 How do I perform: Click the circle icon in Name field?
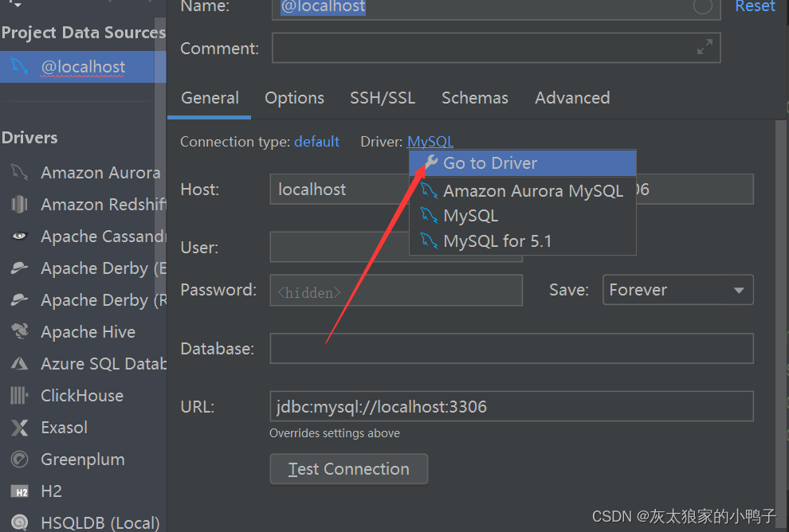coord(702,6)
